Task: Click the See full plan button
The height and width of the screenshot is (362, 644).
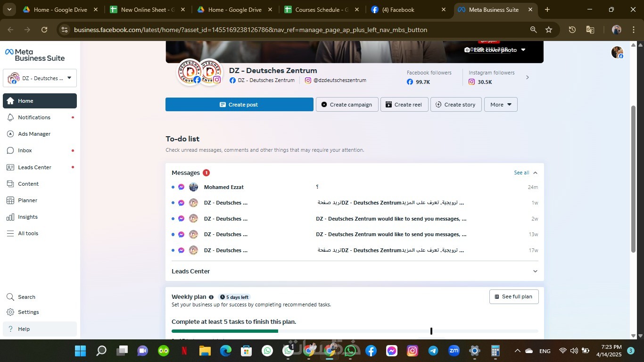Action: point(514,296)
